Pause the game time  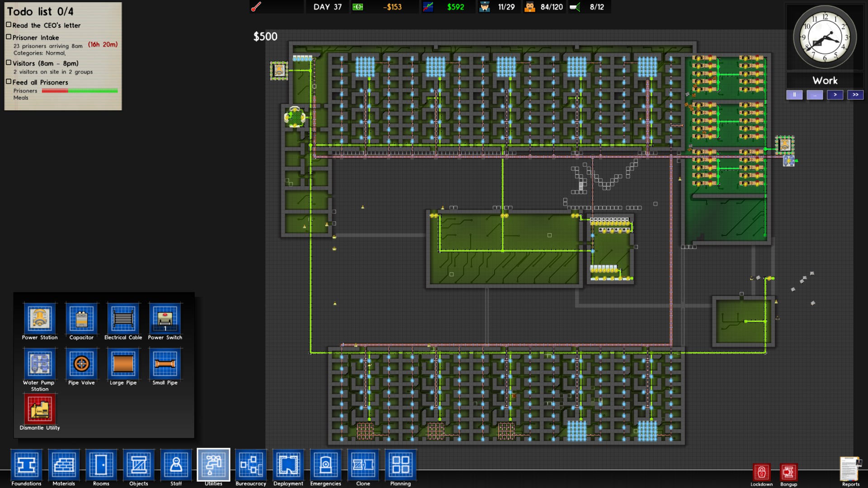pos(794,95)
